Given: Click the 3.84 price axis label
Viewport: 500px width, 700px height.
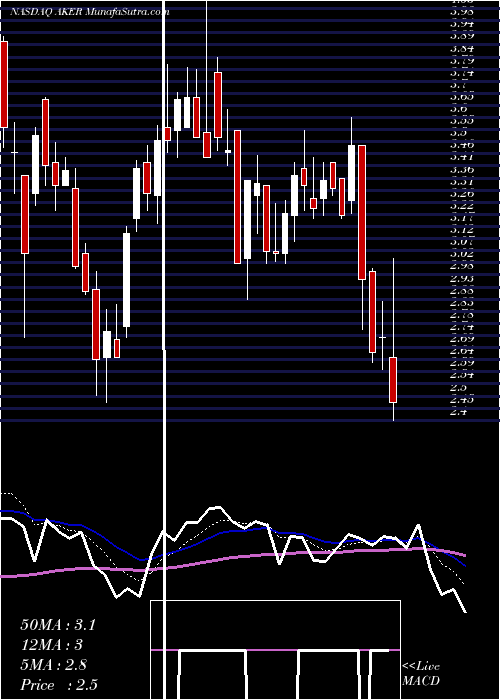Looking at the screenshot, I should (x=462, y=48).
